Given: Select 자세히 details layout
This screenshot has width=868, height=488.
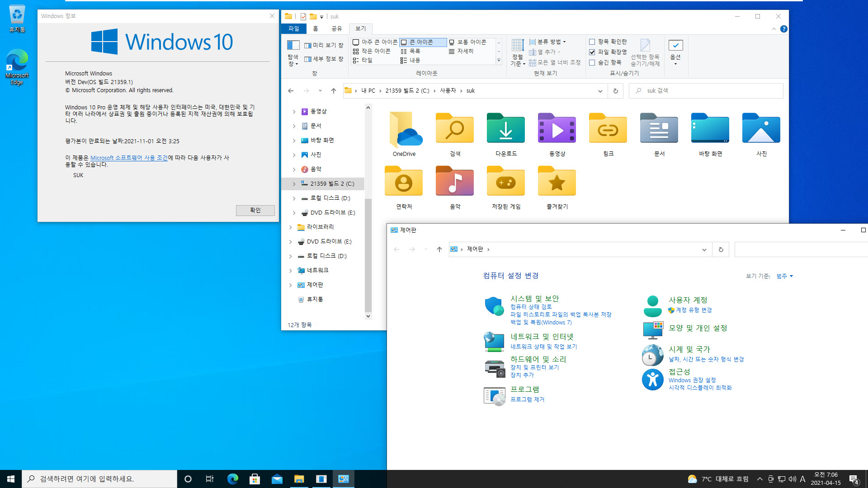Looking at the screenshot, I should point(461,51).
